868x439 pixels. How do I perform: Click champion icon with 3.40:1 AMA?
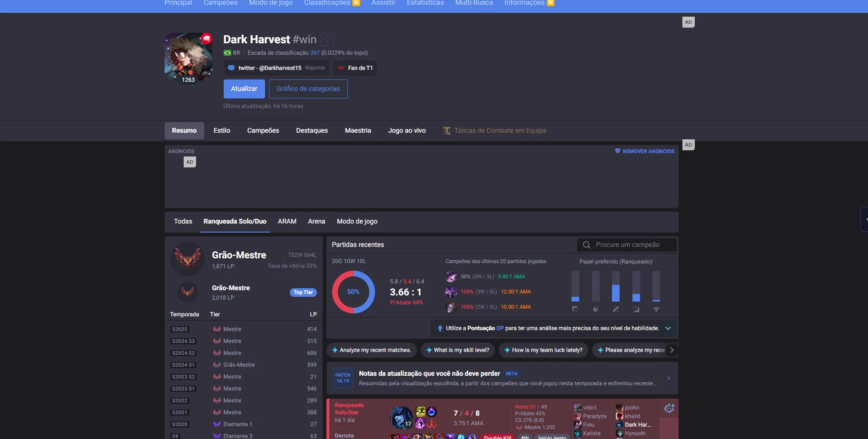pyautogui.click(x=451, y=277)
